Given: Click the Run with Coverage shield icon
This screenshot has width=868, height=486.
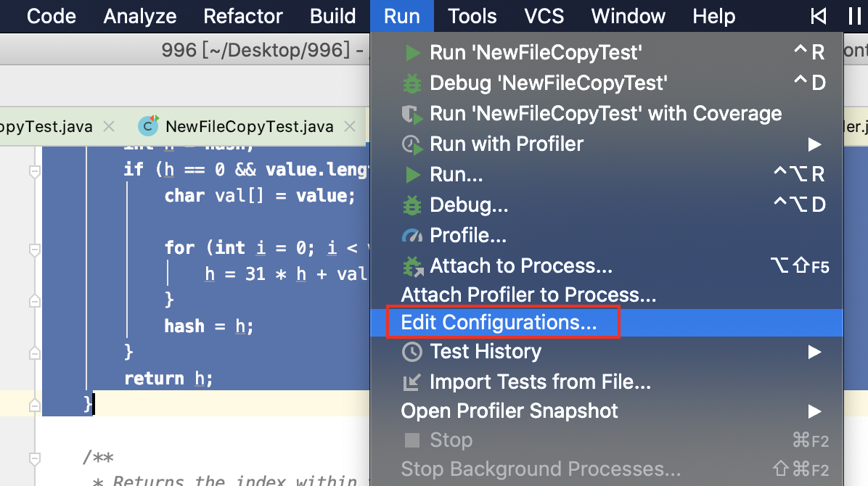Looking at the screenshot, I should [x=412, y=114].
